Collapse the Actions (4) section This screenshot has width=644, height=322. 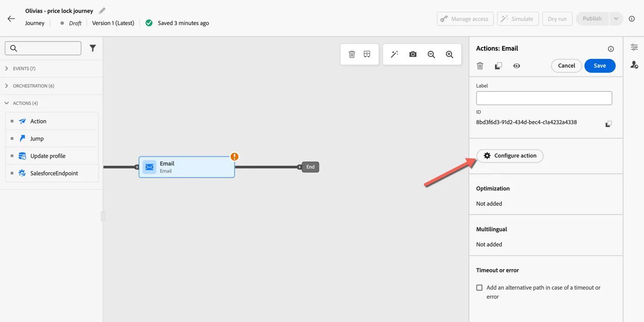51,103
